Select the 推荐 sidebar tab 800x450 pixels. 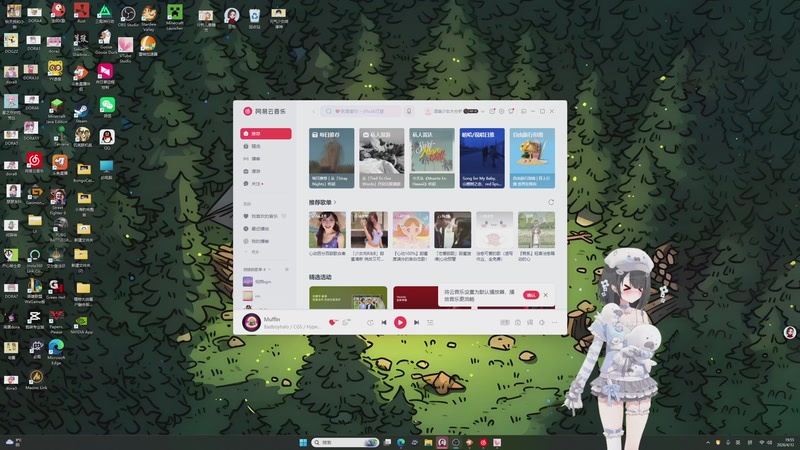pyautogui.click(x=266, y=134)
